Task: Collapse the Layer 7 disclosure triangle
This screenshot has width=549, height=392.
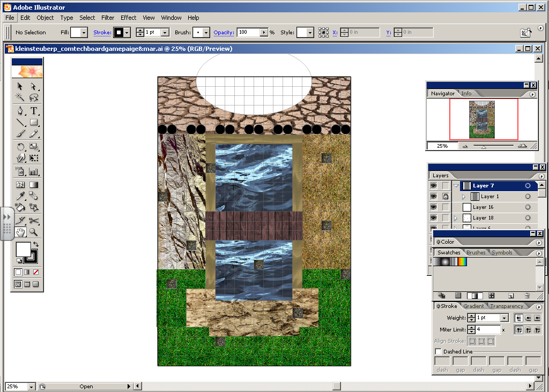Action: (456, 186)
